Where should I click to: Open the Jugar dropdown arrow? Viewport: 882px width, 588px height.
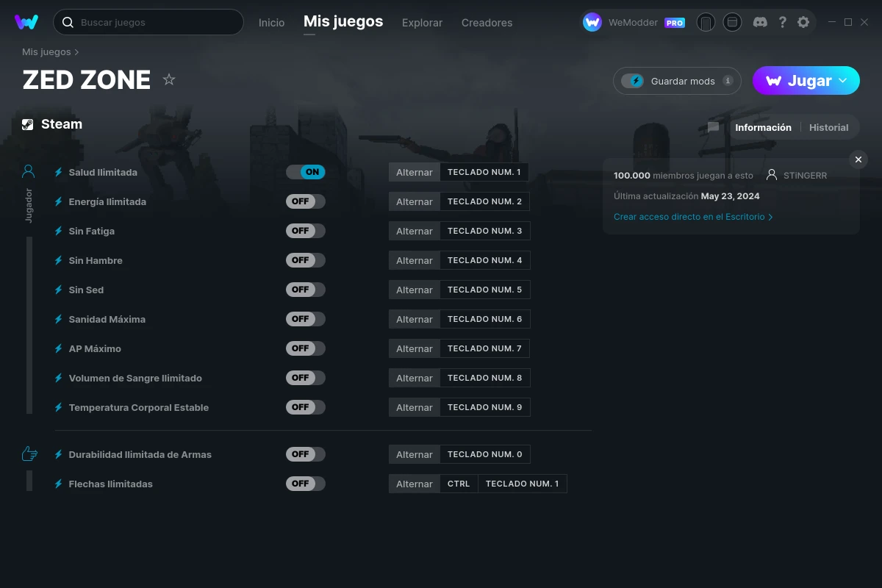(x=842, y=81)
